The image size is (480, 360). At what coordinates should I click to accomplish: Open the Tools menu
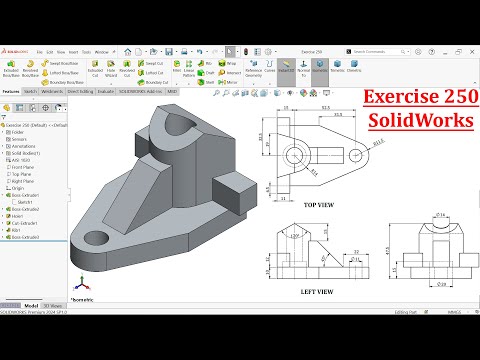pos(86,52)
